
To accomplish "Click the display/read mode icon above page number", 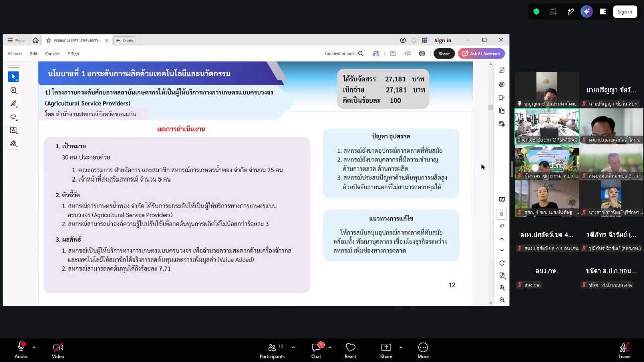I will pyautogui.click(x=502, y=200).
